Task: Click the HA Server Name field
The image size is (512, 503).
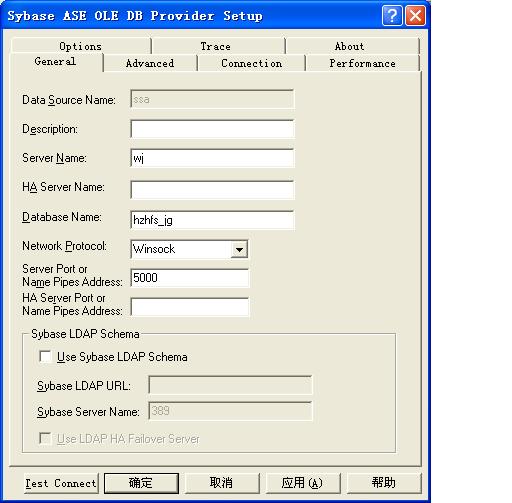Action: (x=212, y=190)
